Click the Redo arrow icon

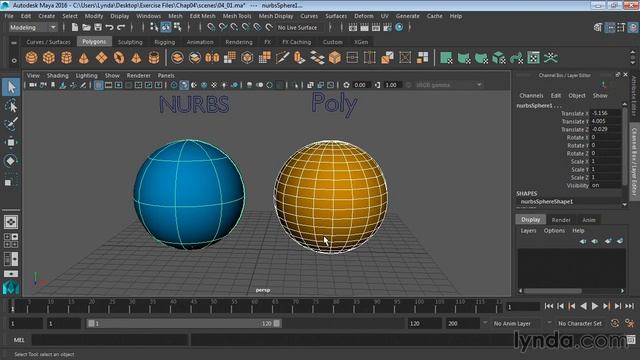point(121,27)
